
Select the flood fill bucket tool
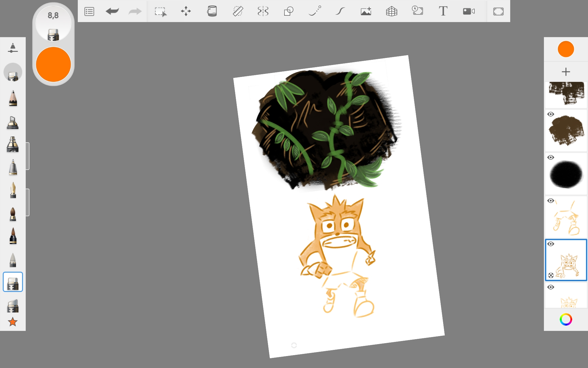212,12
